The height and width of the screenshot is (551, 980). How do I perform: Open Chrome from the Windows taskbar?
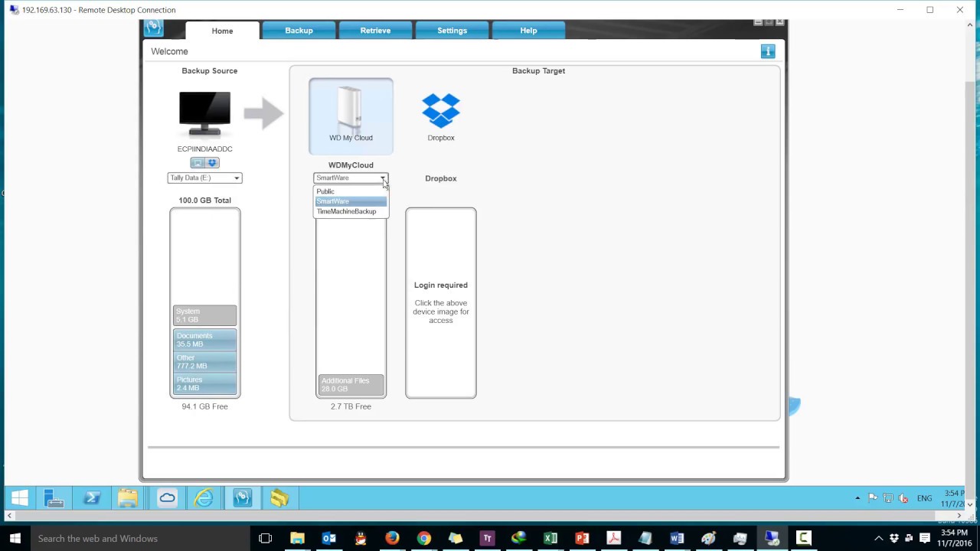tap(423, 538)
